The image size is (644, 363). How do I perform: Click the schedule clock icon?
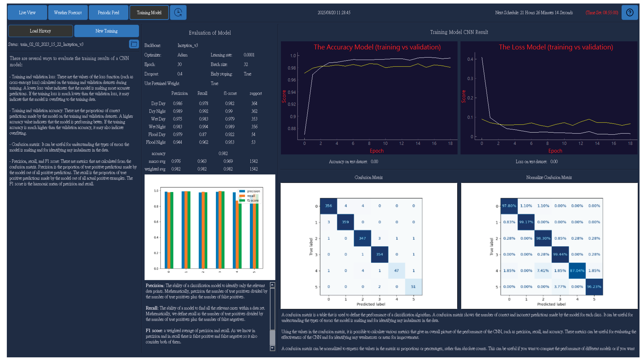pos(178,12)
